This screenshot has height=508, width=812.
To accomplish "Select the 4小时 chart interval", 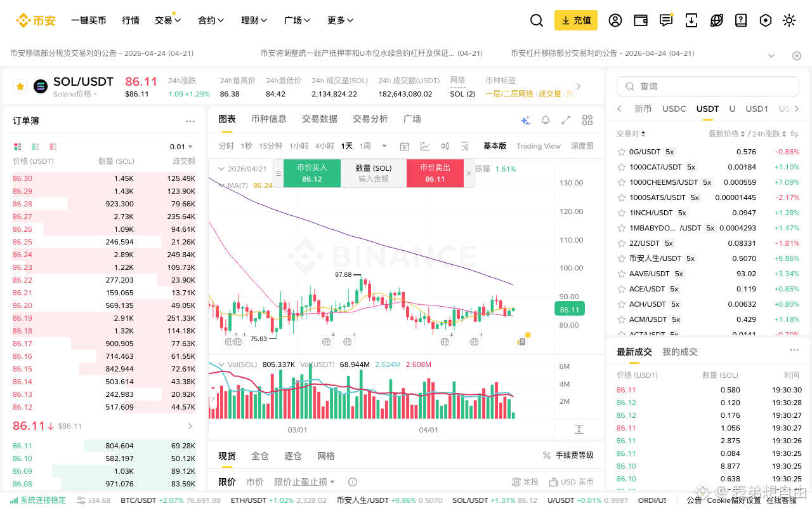I will (324, 146).
